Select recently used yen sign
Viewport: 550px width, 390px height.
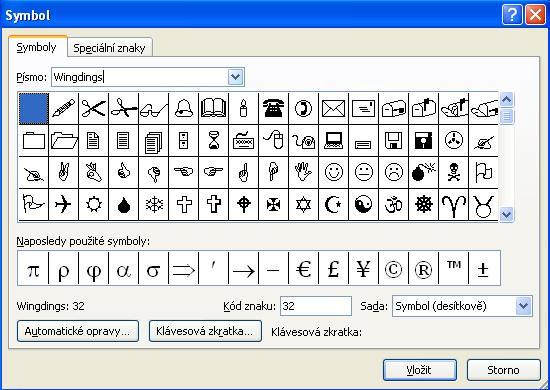tap(364, 268)
